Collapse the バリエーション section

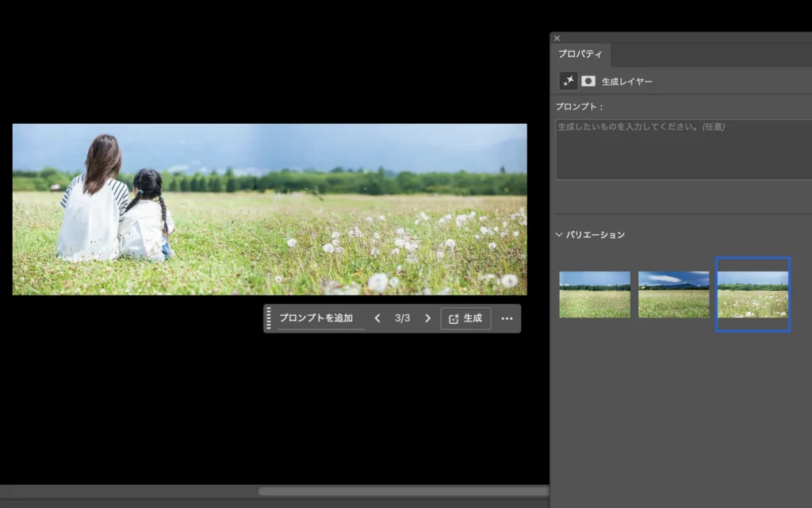click(x=560, y=235)
